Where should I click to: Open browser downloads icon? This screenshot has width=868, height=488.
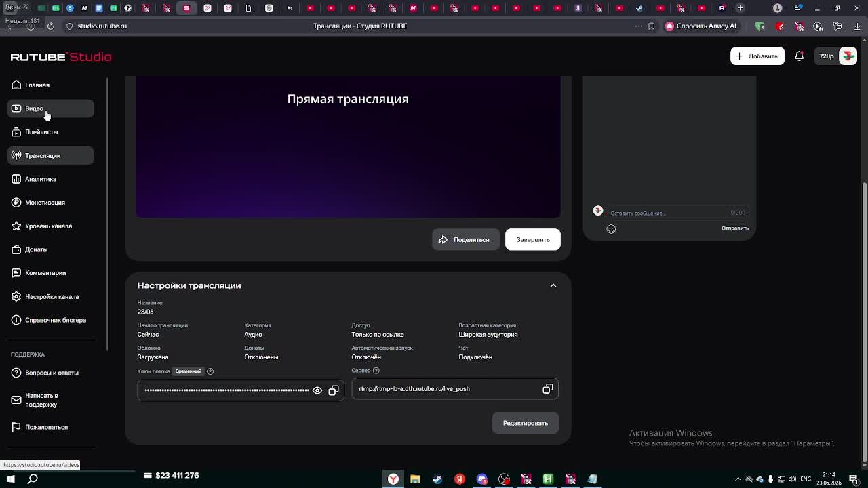point(857,26)
